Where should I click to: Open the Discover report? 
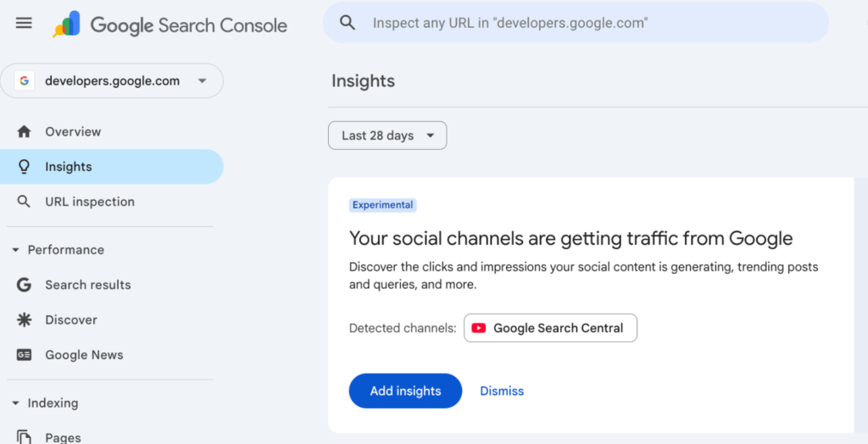point(71,319)
